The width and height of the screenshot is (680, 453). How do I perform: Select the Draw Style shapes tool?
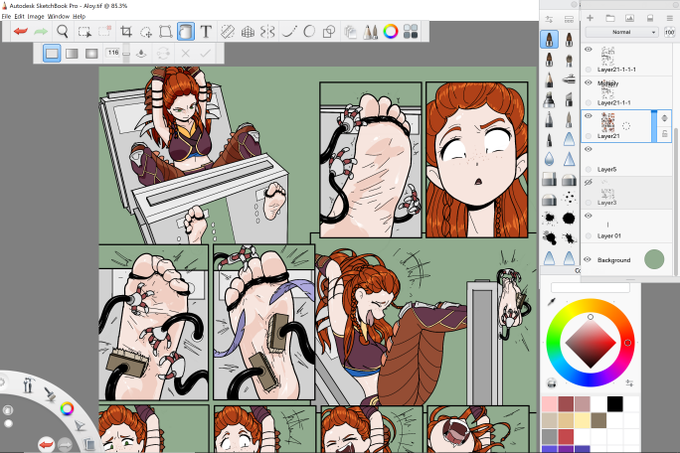click(329, 32)
